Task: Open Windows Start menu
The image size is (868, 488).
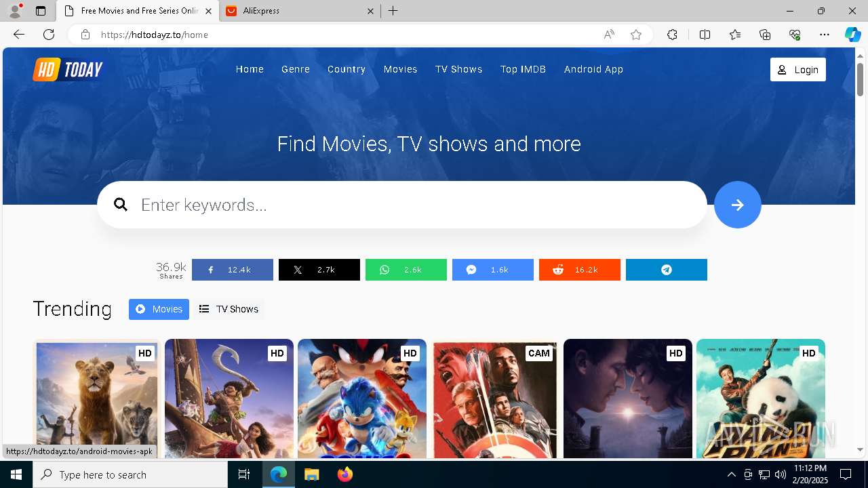Action: (x=16, y=474)
